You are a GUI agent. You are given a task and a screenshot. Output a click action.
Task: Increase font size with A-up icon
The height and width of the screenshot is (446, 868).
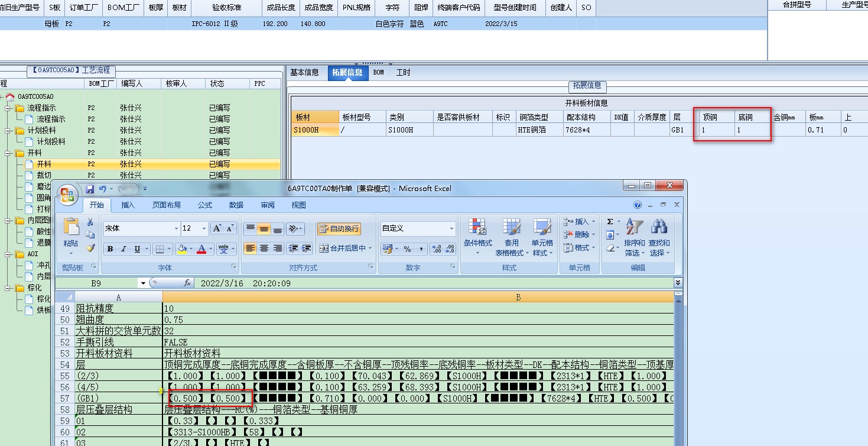coord(217,228)
